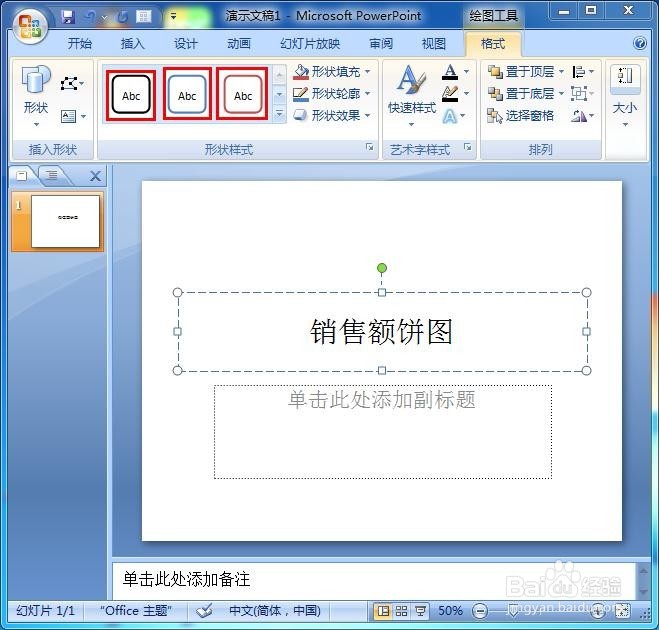This screenshot has width=659, height=630.
Task: Open the Align objects menu icon
Action: [583, 72]
